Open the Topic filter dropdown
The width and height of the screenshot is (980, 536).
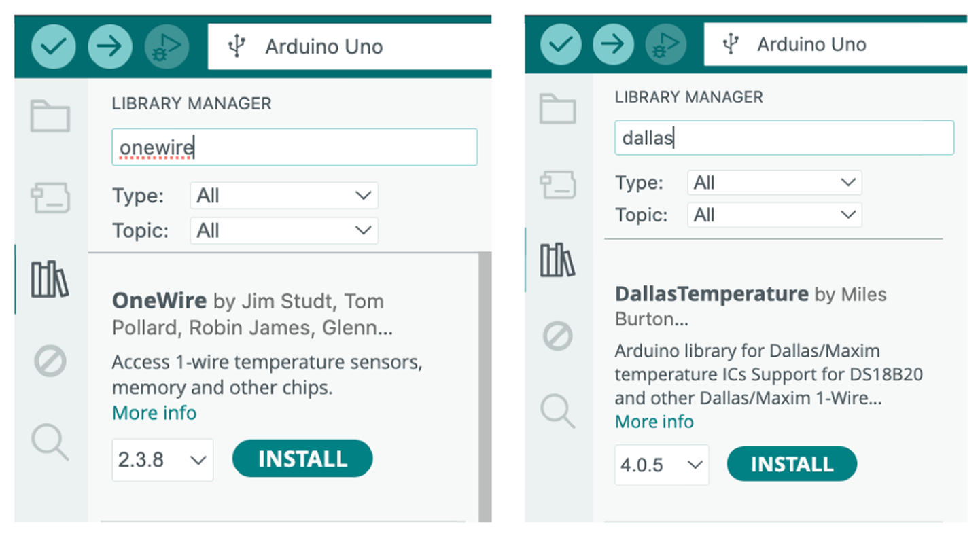[x=283, y=230]
